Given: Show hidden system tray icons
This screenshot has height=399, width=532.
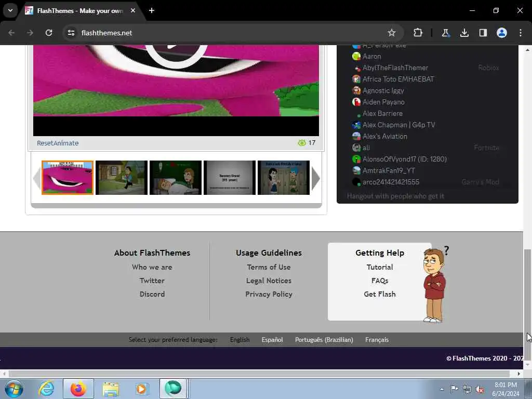Looking at the screenshot, I should pyautogui.click(x=442, y=390).
